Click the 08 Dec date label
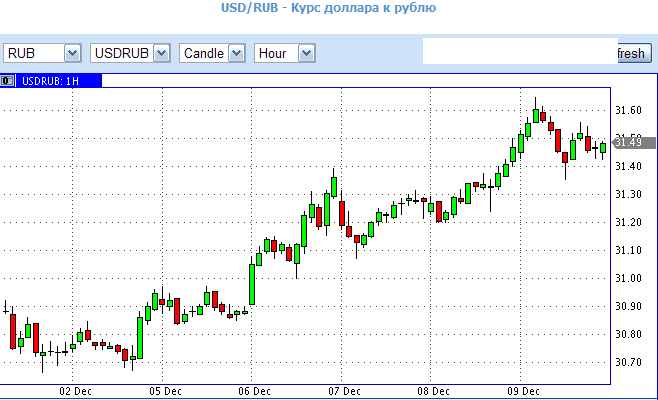658x400 pixels. pyautogui.click(x=433, y=391)
